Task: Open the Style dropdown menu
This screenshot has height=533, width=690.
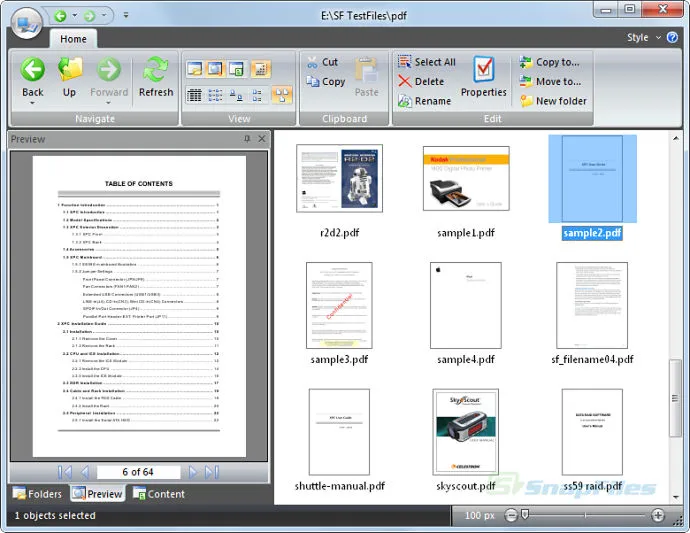Action: tap(644, 37)
